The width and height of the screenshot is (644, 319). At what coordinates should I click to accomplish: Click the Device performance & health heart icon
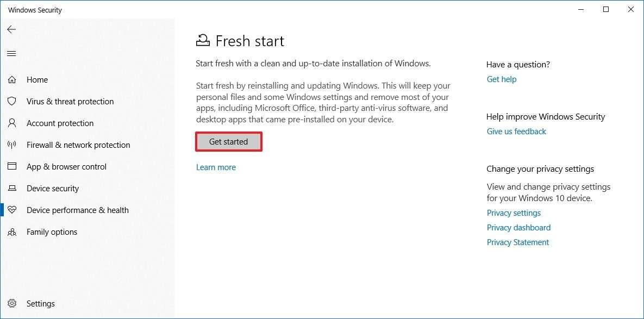point(11,210)
